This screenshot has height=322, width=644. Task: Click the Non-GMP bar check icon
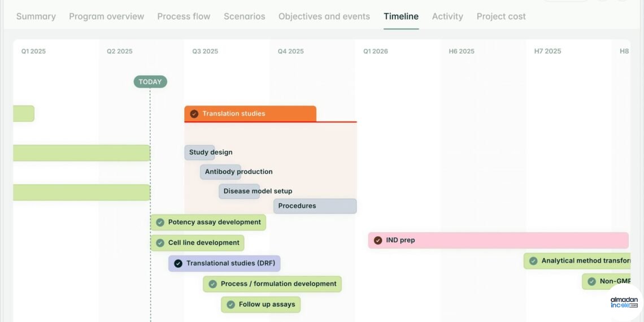tap(591, 281)
